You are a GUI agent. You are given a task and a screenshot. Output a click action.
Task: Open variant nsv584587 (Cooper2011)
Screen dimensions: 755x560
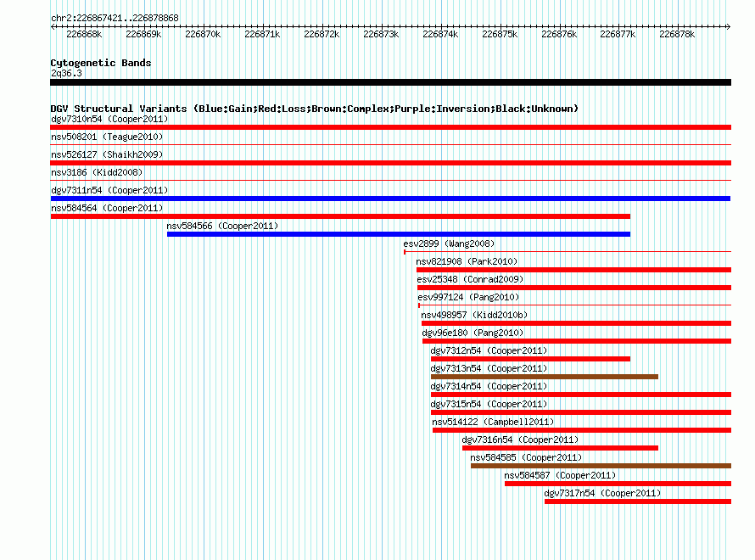(560, 475)
